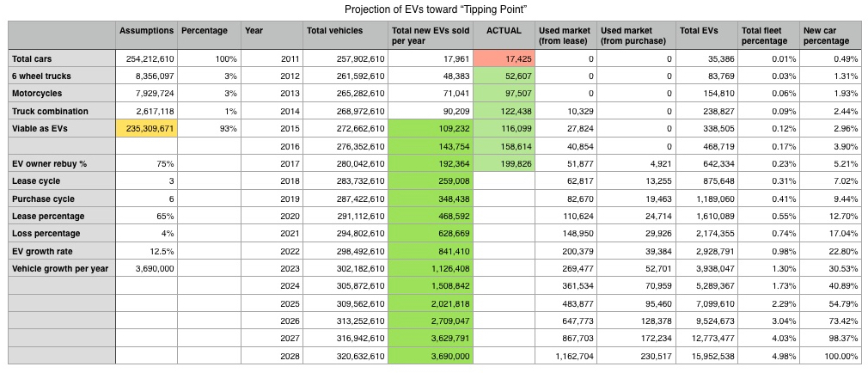Select the 2017 ACTUAL value 199,826
This screenshot has width=868, height=373.
[504, 163]
